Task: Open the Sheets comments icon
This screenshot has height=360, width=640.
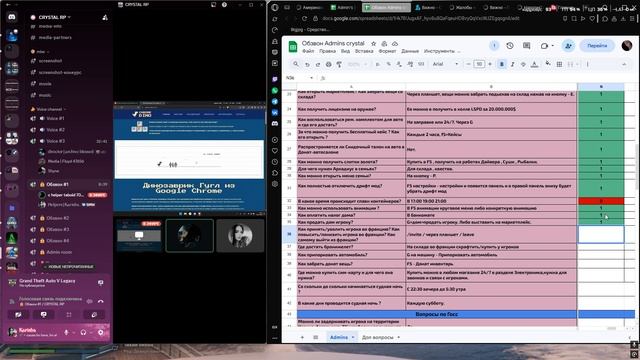Action: pos(527,46)
